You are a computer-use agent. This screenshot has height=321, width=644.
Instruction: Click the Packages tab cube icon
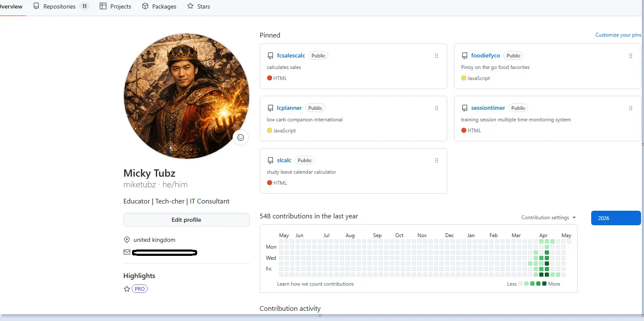(145, 6)
